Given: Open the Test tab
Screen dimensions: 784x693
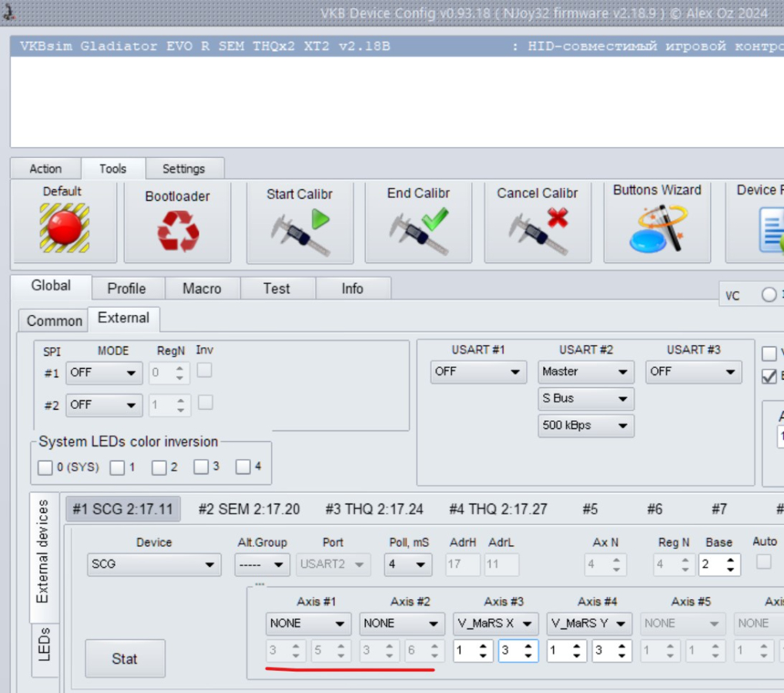Looking at the screenshot, I should [277, 289].
